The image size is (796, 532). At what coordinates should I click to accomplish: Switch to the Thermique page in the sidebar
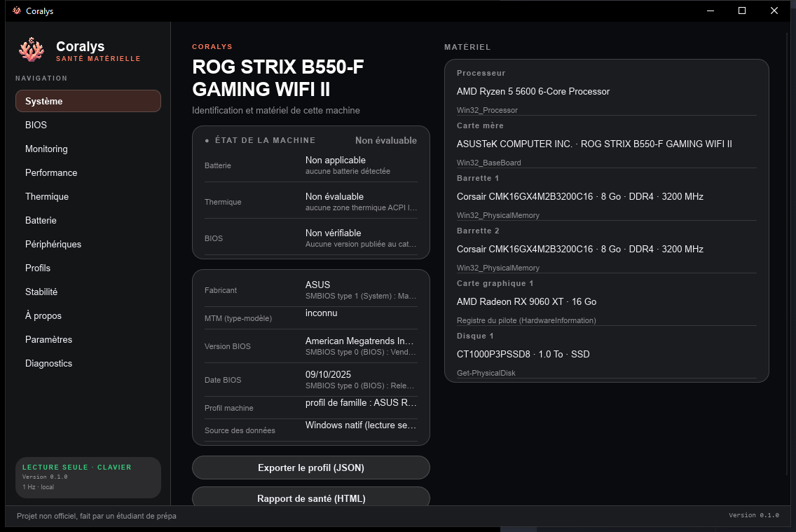coord(88,196)
